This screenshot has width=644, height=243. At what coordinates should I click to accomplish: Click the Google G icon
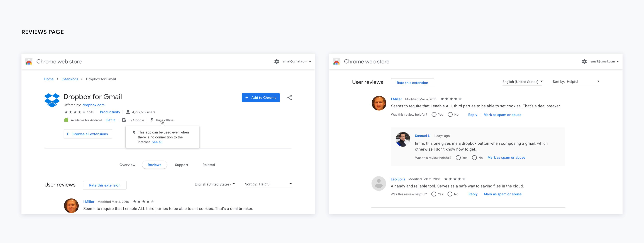tap(124, 120)
